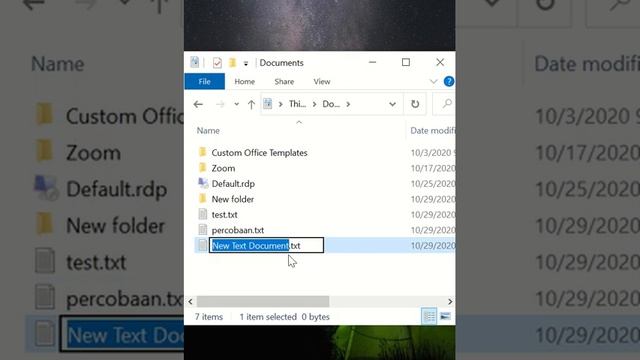Select the test.txt file
This screenshot has height=360, width=640.
[x=224, y=215]
